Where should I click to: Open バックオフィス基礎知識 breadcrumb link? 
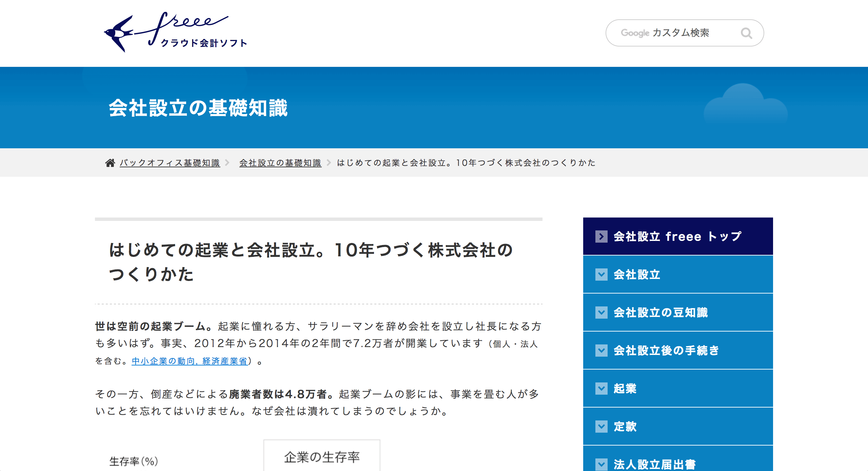pyautogui.click(x=170, y=163)
